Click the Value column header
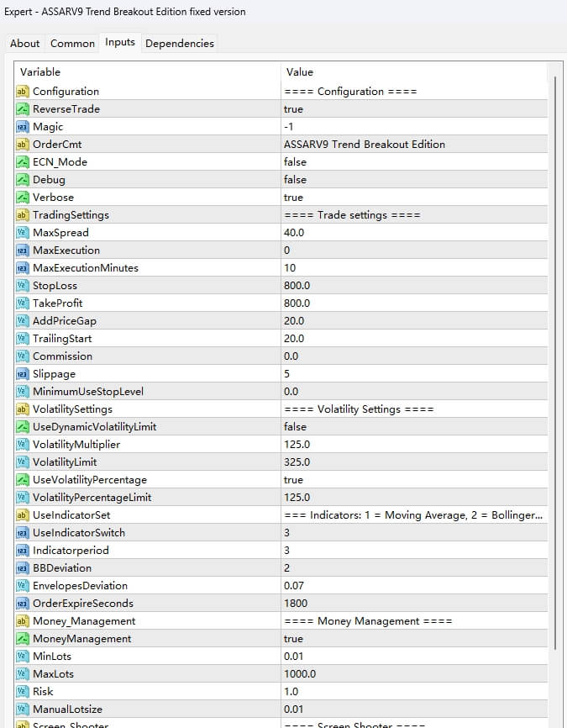The width and height of the screenshot is (567, 728). click(x=413, y=72)
